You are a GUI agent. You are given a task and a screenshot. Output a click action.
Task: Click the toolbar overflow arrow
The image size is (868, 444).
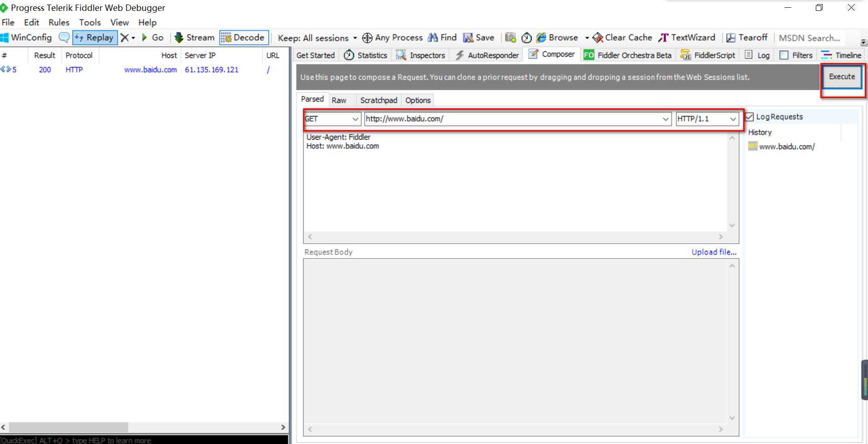pos(863,42)
